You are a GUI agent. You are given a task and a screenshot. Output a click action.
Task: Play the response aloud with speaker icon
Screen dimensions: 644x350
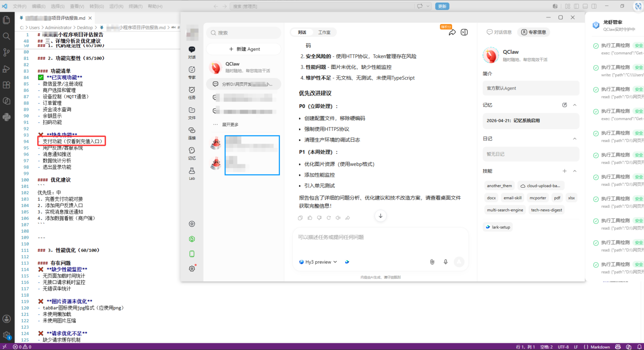(x=338, y=218)
